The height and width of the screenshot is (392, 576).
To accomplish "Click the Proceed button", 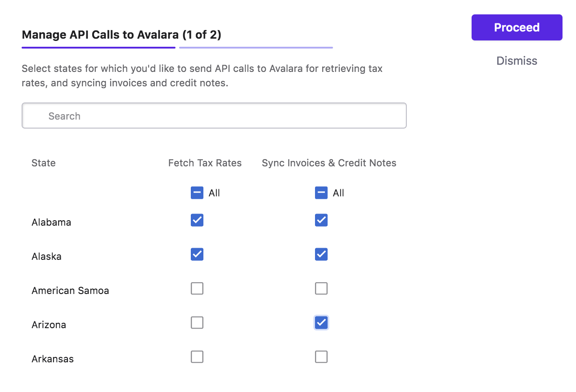I will tap(517, 27).
